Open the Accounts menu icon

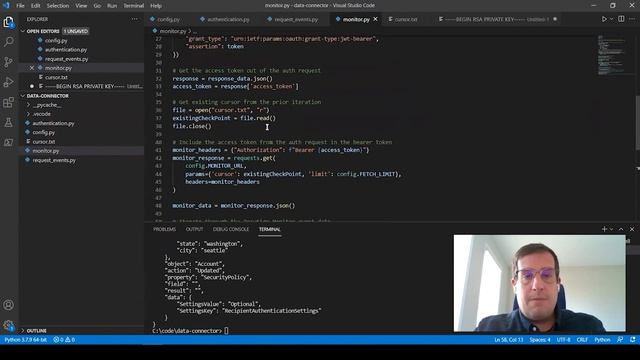[x=9, y=305]
